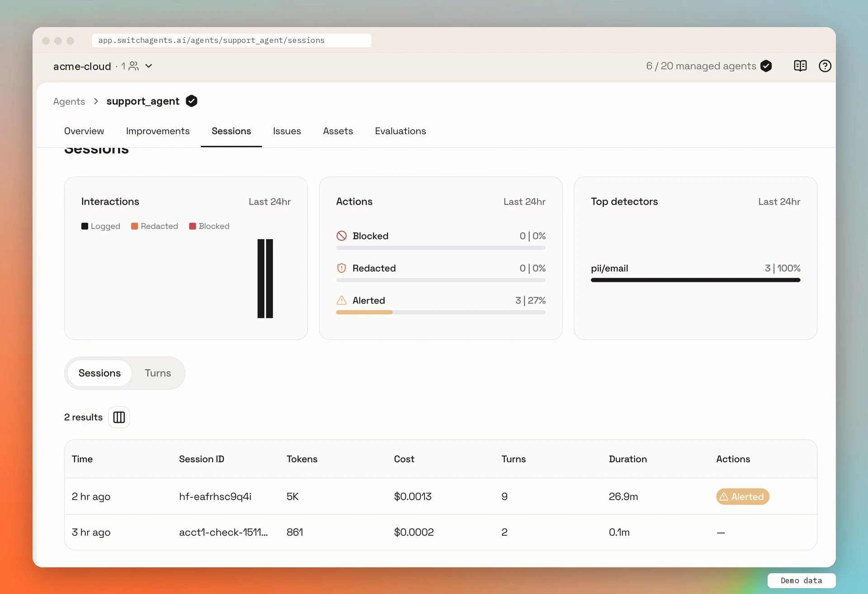
Task: Click the Duration column header
Action: [627, 459]
